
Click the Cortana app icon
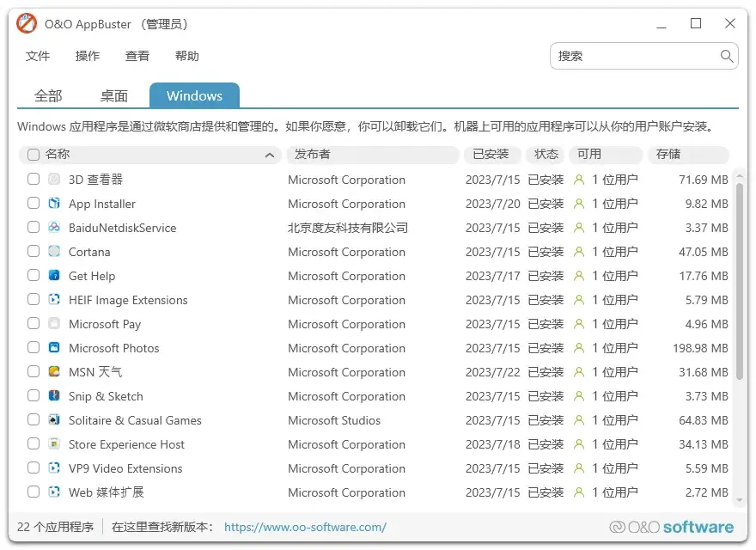pos(54,251)
